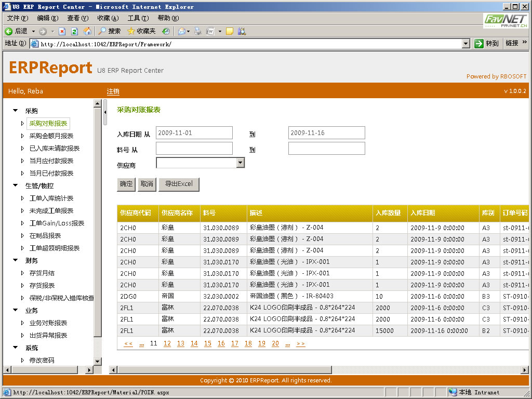Viewport: 532px width, 399px height.
Task: Click the Back (后退) arrow icon
Action: pyautogui.click(x=9, y=32)
